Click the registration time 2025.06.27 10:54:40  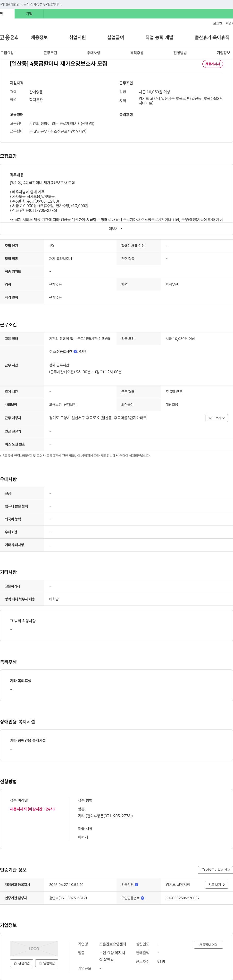tap(66, 884)
